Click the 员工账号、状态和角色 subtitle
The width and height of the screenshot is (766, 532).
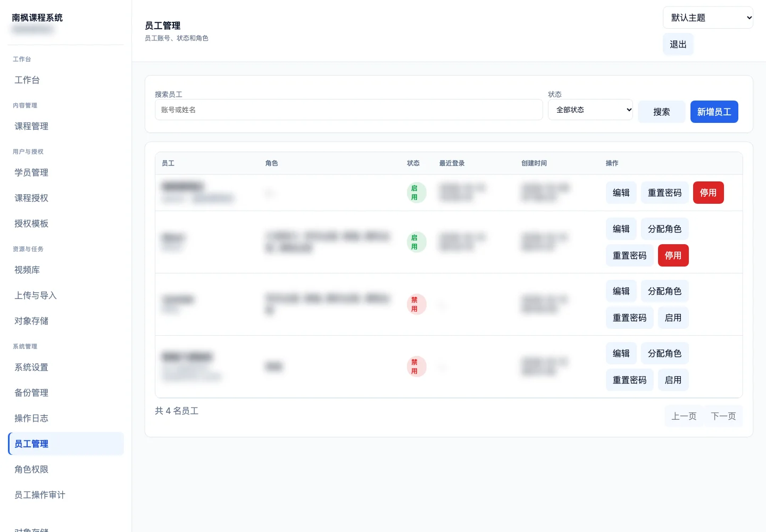pos(177,38)
